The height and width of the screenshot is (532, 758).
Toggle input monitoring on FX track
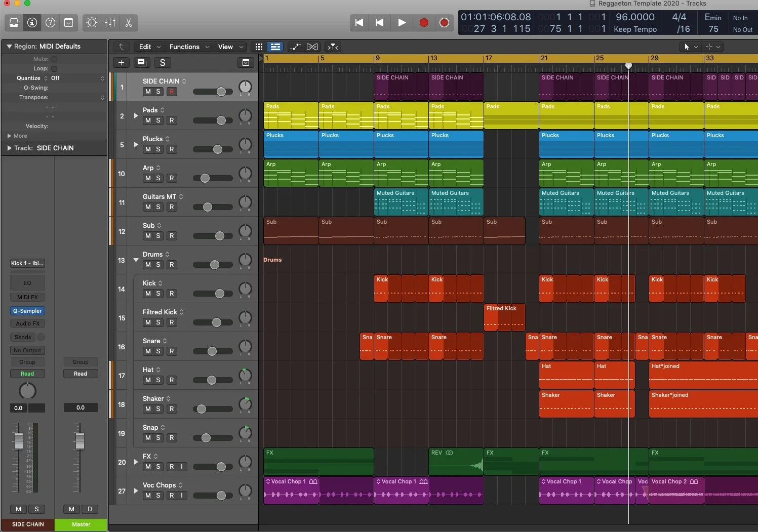click(x=182, y=467)
